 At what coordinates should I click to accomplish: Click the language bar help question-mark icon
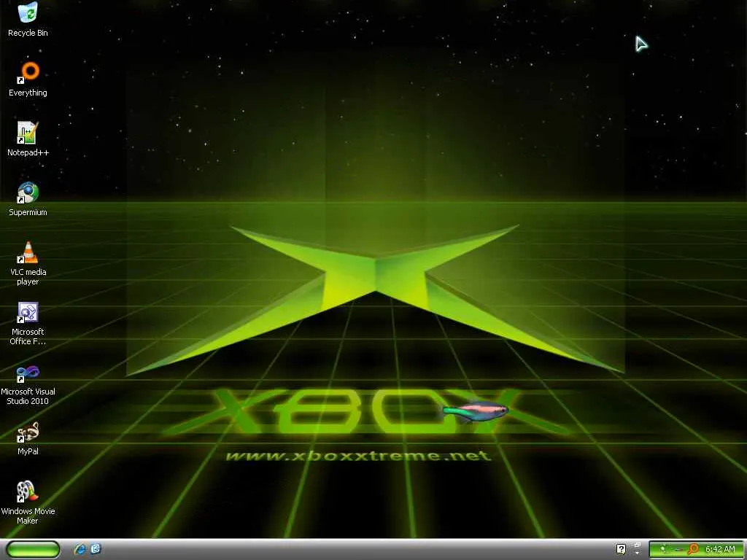tap(622, 549)
